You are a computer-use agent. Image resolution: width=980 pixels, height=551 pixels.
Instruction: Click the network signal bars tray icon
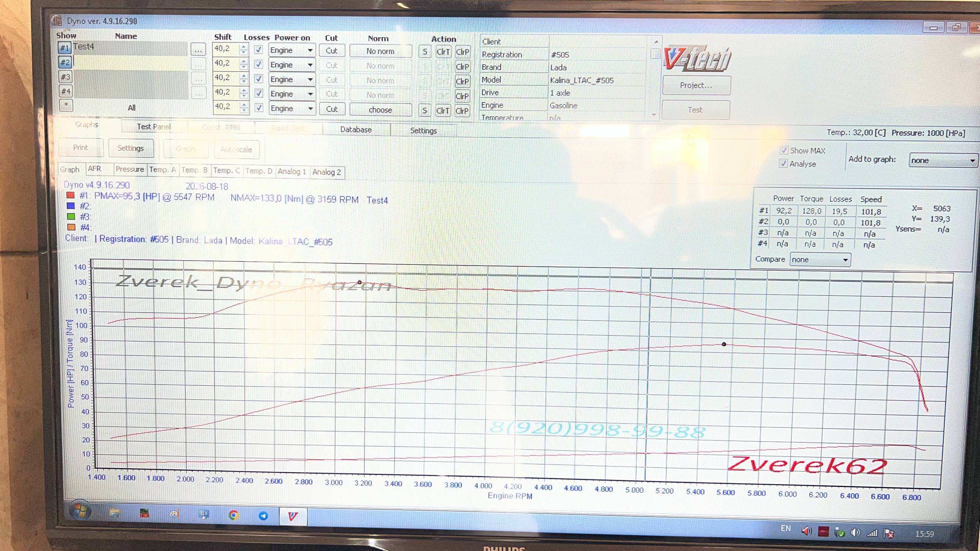[x=872, y=533]
